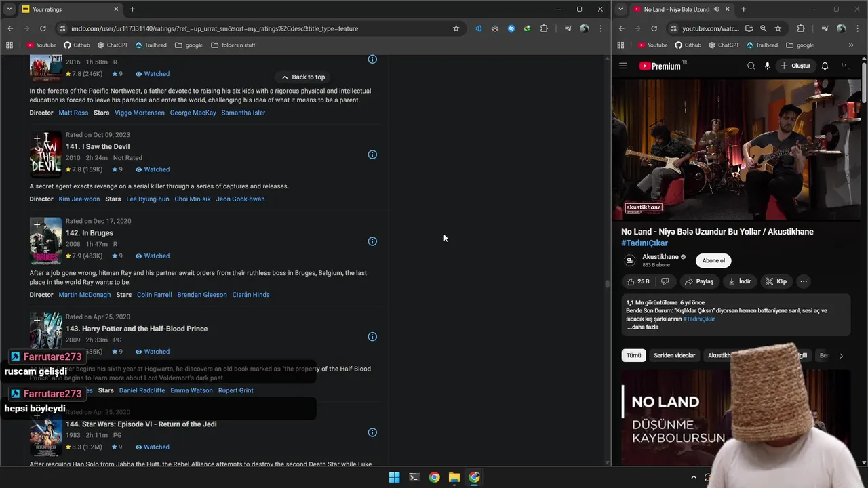Image resolution: width=868 pixels, height=488 pixels.
Task: Open info icon for Harry Potter Half-Blood Prince
Action: click(x=372, y=337)
